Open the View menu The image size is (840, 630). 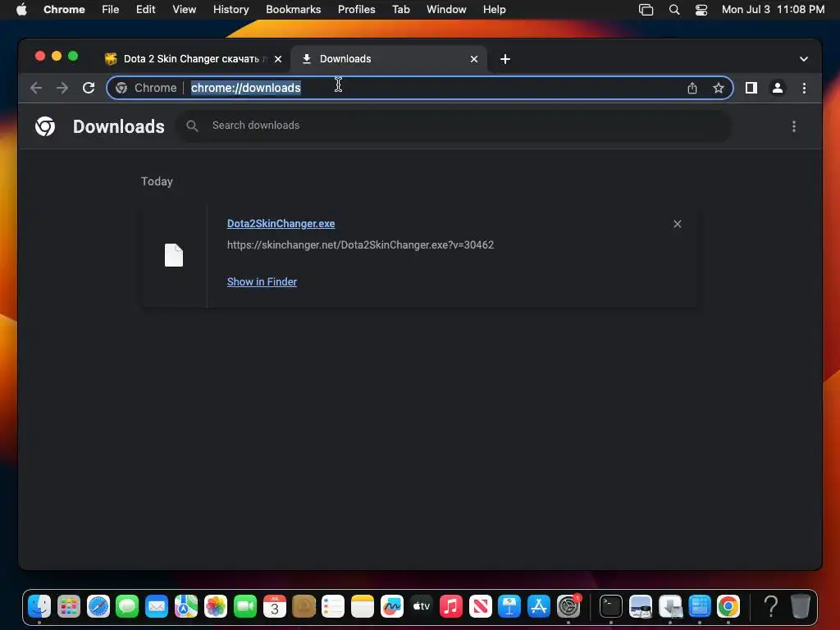coord(184,9)
